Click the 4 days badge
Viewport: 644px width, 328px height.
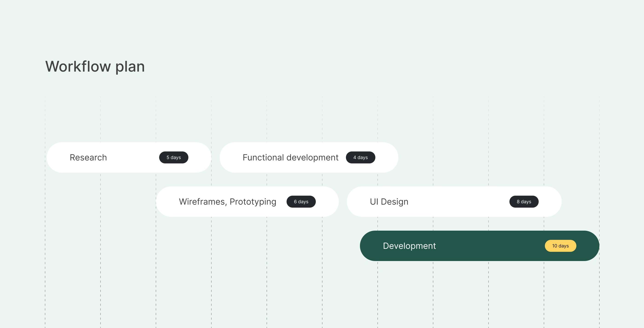coord(360,157)
